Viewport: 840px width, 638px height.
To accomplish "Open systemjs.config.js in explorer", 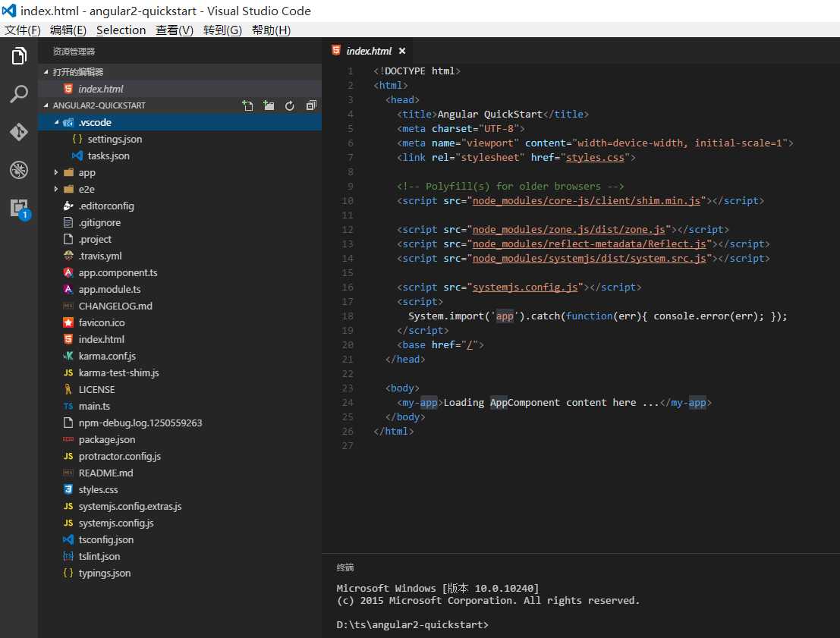I will (x=180, y=523).
